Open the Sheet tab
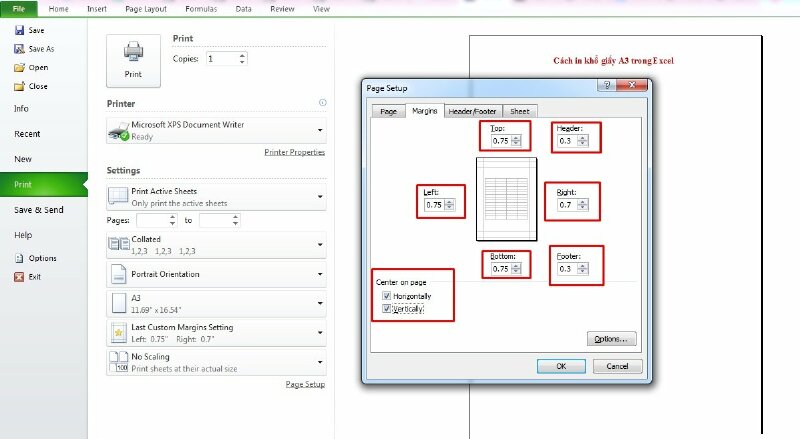Screen dimensions: 800x439 tap(519, 111)
